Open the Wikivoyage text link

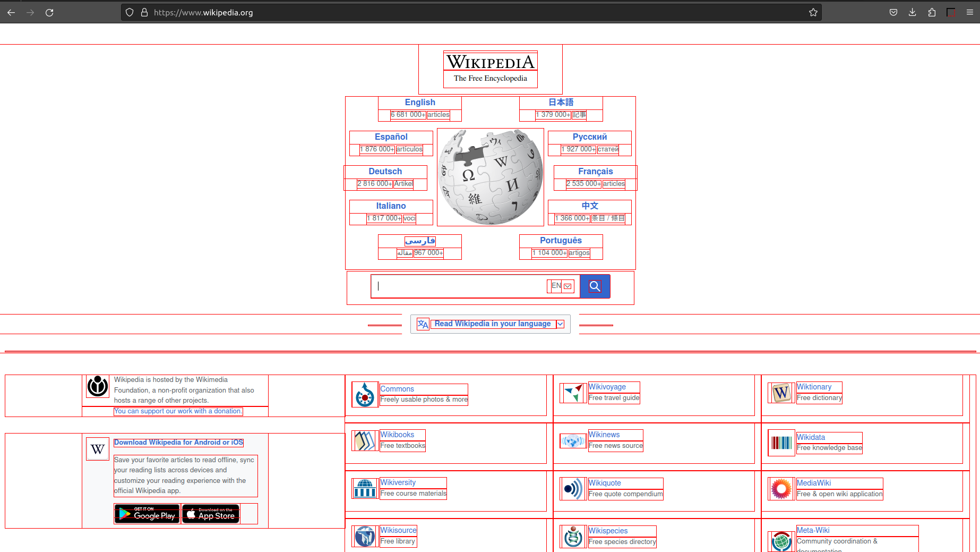coord(607,387)
